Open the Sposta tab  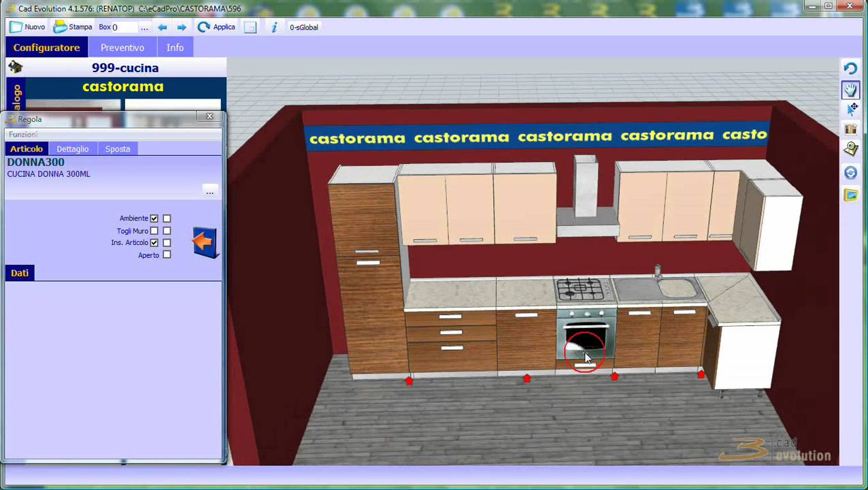coord(118,148)
